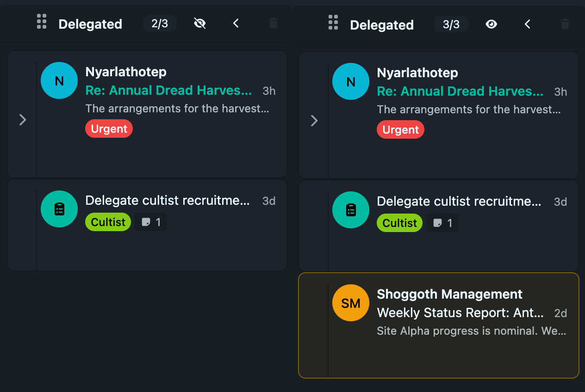Select the Shoggoth Management status report card
This screenshot has width=585, height=392.
coord(439,325)
